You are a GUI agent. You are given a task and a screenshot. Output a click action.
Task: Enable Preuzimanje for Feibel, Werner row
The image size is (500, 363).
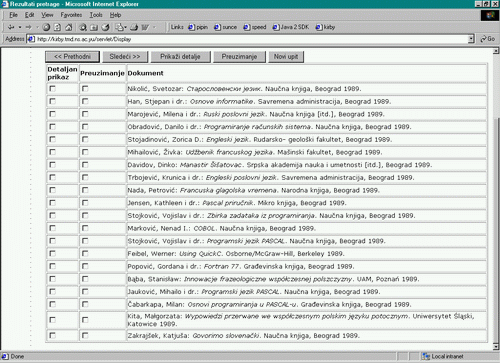point(85,253)
